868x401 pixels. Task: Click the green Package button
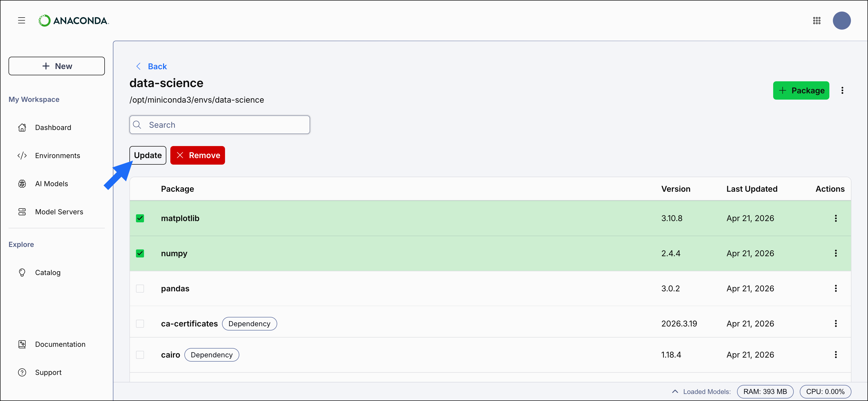click(x=801, y=90)
